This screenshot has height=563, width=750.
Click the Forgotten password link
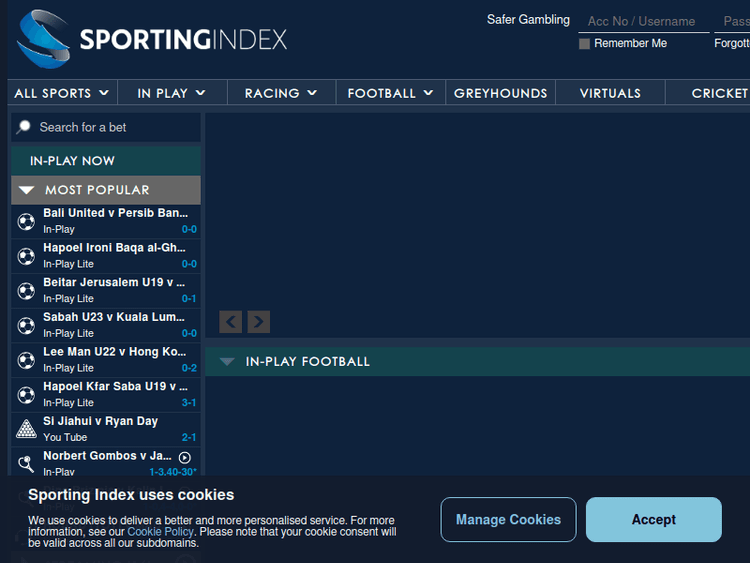pos(732,43)
